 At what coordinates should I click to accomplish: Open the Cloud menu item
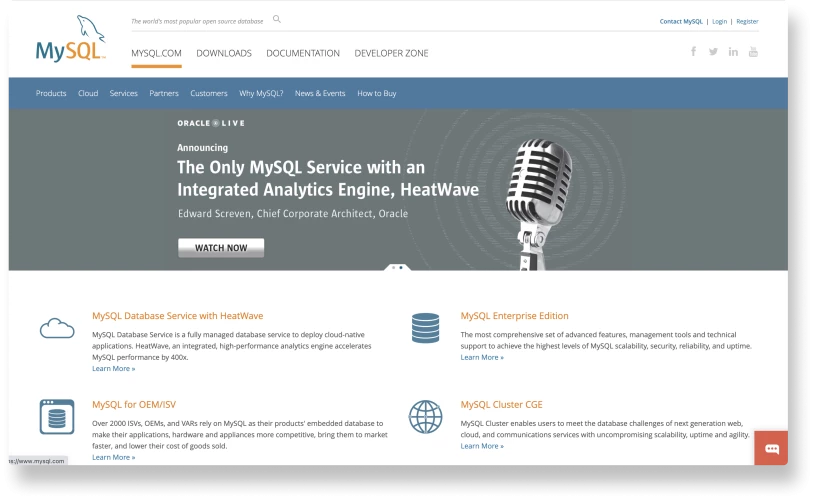pos(88,93)
